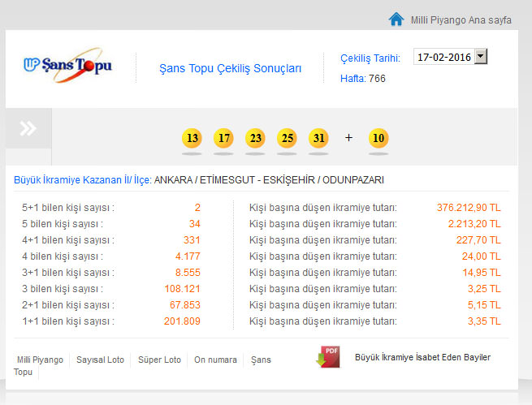Click the double-chevron arrow panel button
This screenshot has height=405, width=532.
[x=28, y=128]
